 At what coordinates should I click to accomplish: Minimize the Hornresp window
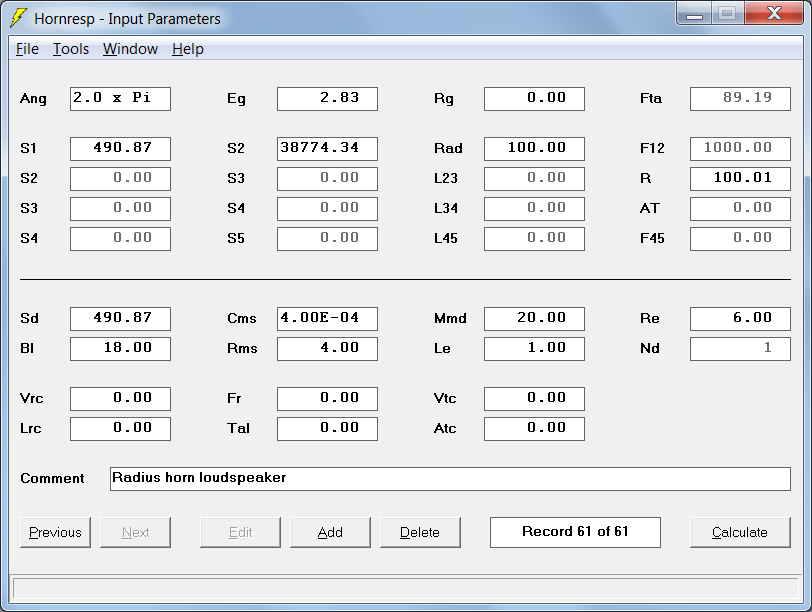[694, 14]
